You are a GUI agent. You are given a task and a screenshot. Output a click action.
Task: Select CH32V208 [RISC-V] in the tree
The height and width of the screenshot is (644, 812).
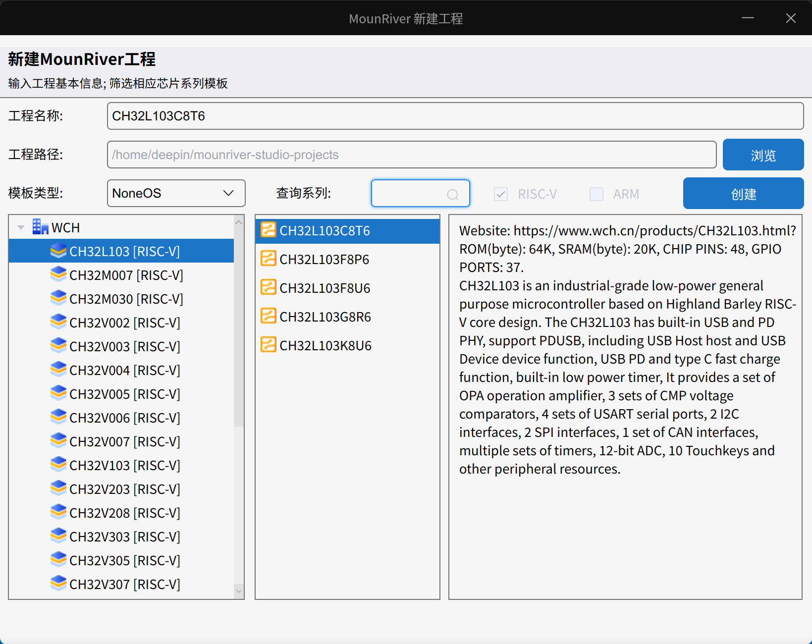pos(121,512)
